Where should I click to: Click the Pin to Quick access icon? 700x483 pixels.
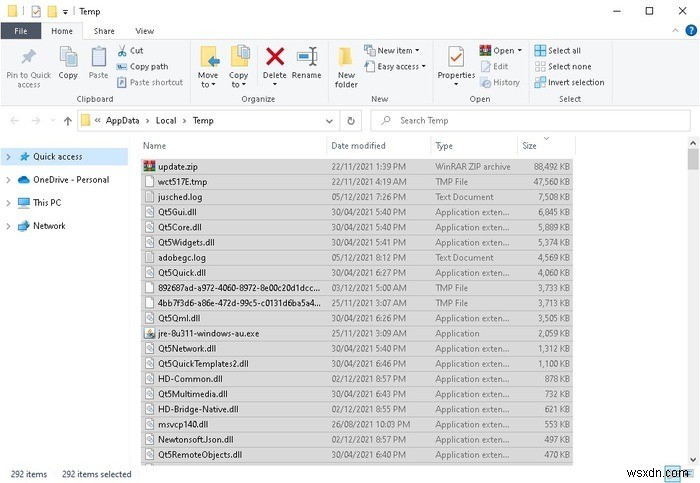coord(29,57)
